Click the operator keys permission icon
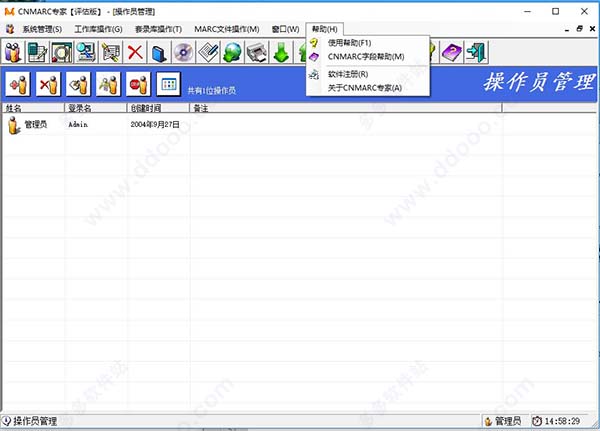The width and height of the screenshot is (600, 431). point(108,84)
